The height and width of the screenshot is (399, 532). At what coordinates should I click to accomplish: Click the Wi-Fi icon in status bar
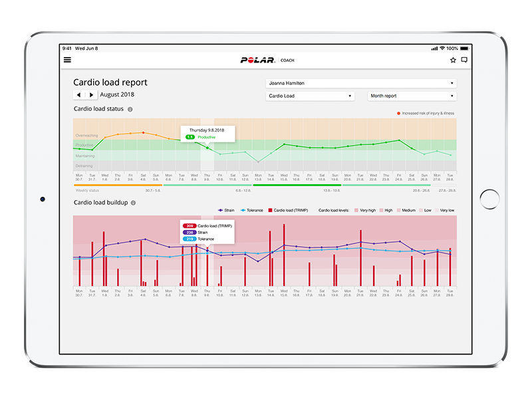click(x=442, y=49)
